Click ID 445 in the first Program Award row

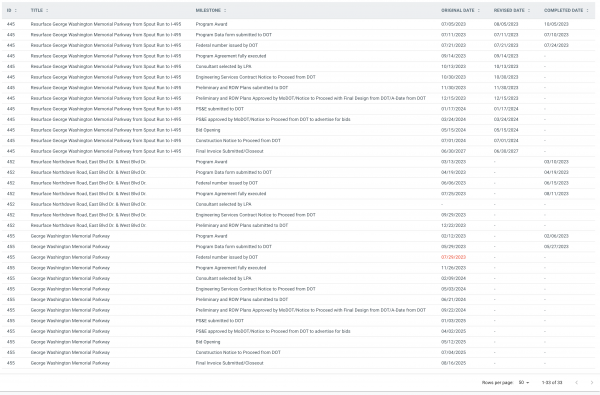[x=11, y=24]
